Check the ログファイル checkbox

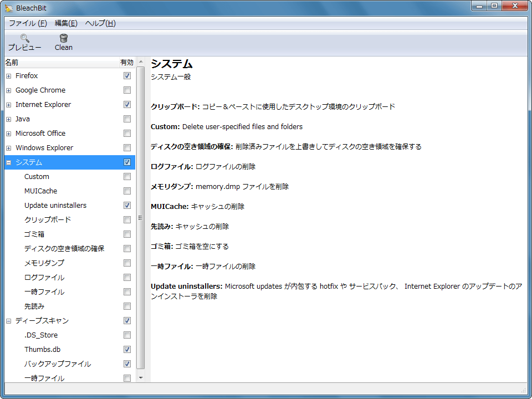click(x=127, y=278)
